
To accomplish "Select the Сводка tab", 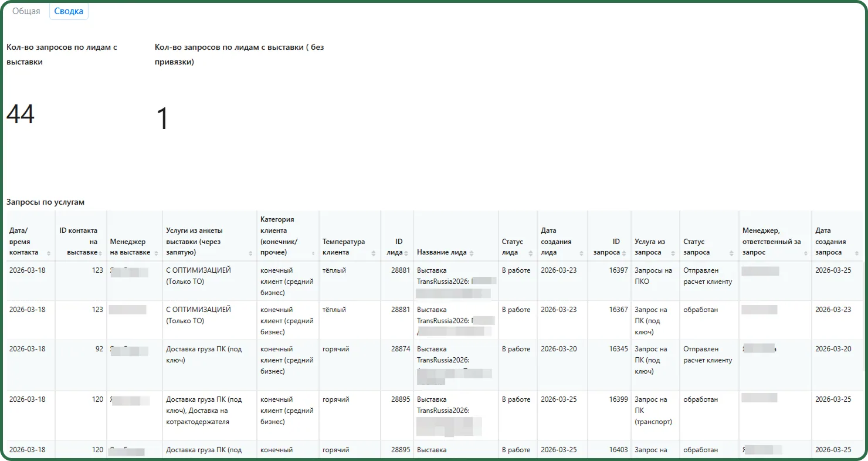I will coord(69,11).
